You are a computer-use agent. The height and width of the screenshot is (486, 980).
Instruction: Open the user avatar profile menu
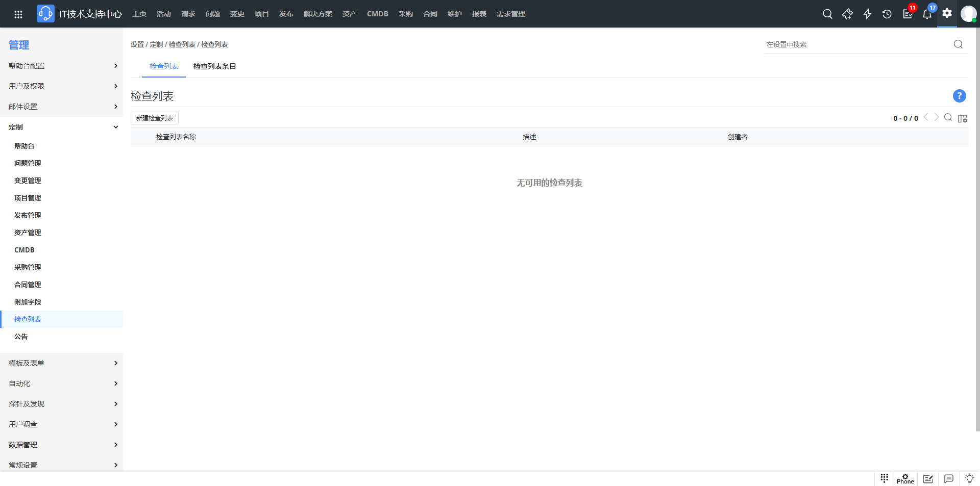click(968, 14)
